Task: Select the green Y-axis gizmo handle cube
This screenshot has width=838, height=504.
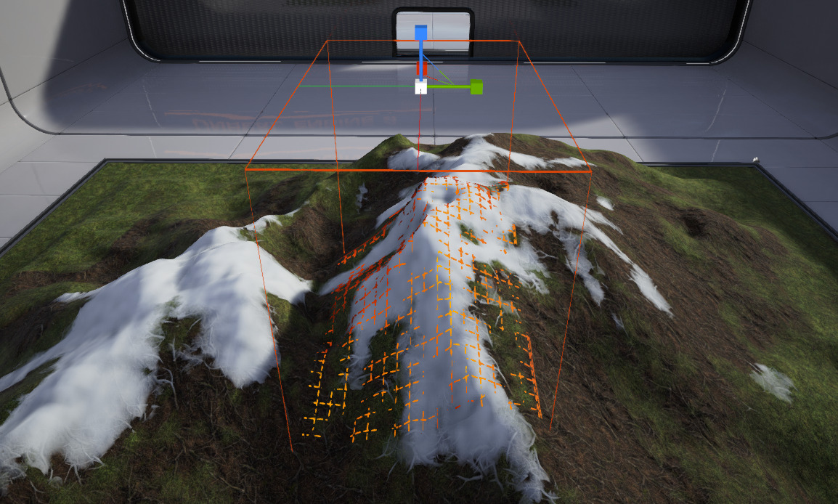Action: [476, 87]
